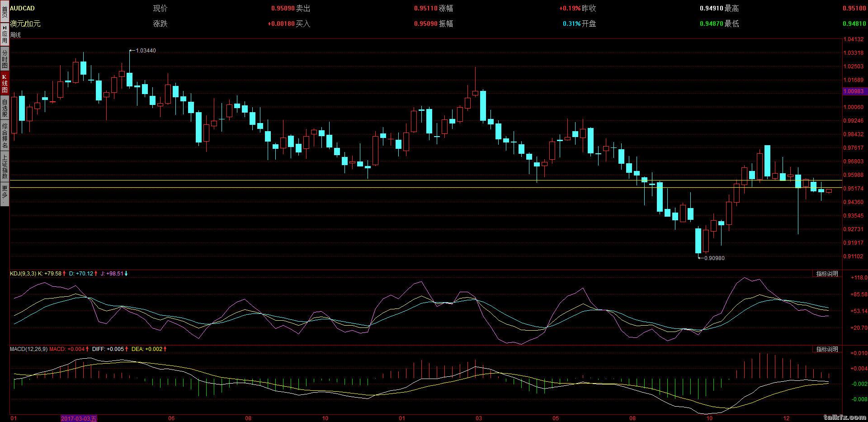Click the 最高 high value 0.95100

pyautogui.click(x=854, y=8)
